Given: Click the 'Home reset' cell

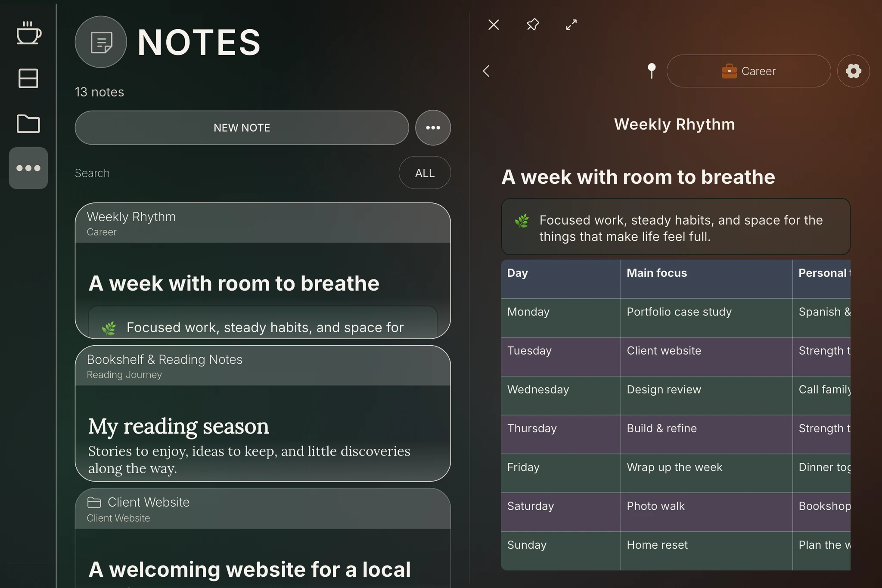Looking at the screenshot, I should point(706,551).
